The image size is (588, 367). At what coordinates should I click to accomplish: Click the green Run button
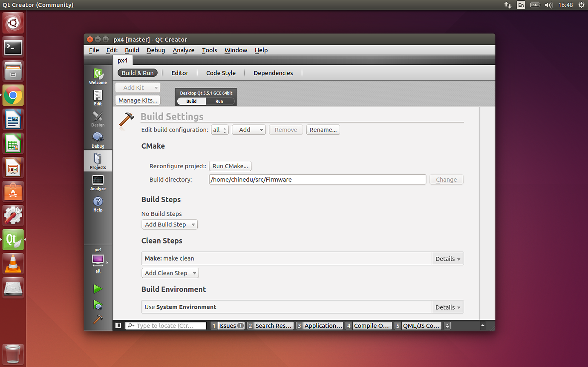pos(98,289)
